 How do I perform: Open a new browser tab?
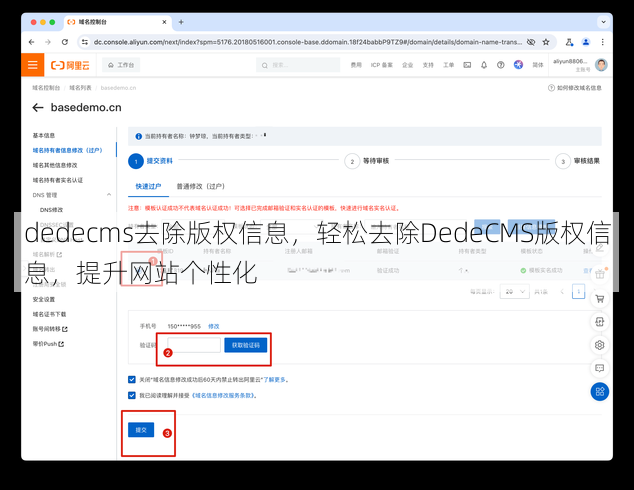pyautogui.click(x=181, y=22)
